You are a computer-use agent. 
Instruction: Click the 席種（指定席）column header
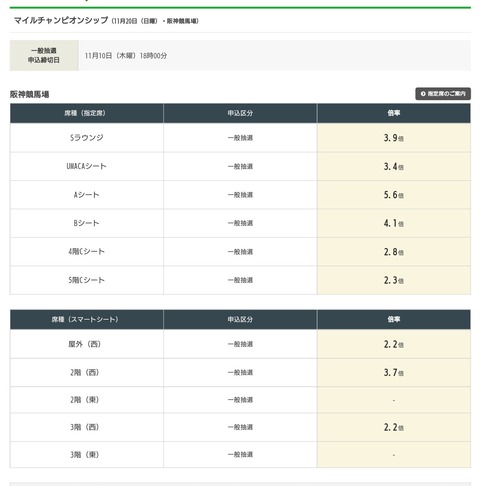[87, 113]
